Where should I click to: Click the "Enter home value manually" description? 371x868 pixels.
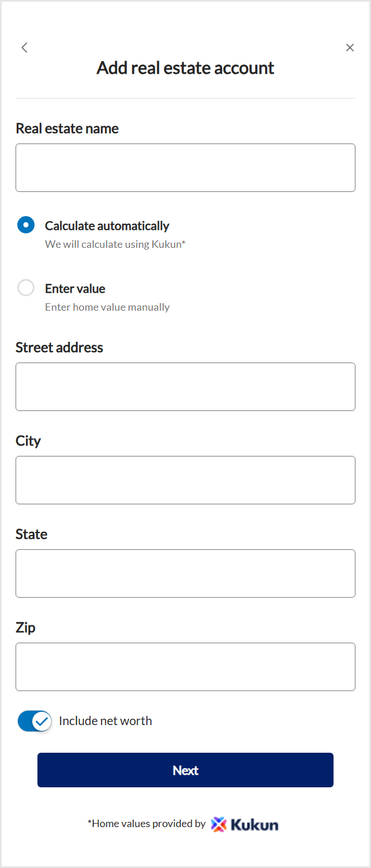click(x=107, y=307)
